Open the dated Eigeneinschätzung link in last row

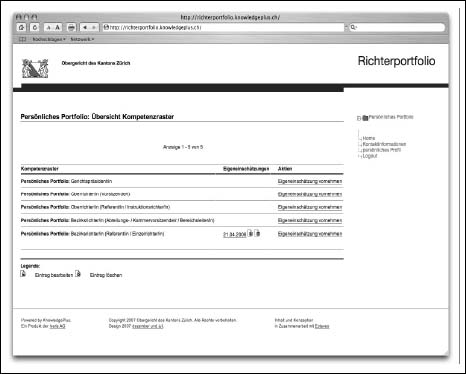tap(235, 235)
